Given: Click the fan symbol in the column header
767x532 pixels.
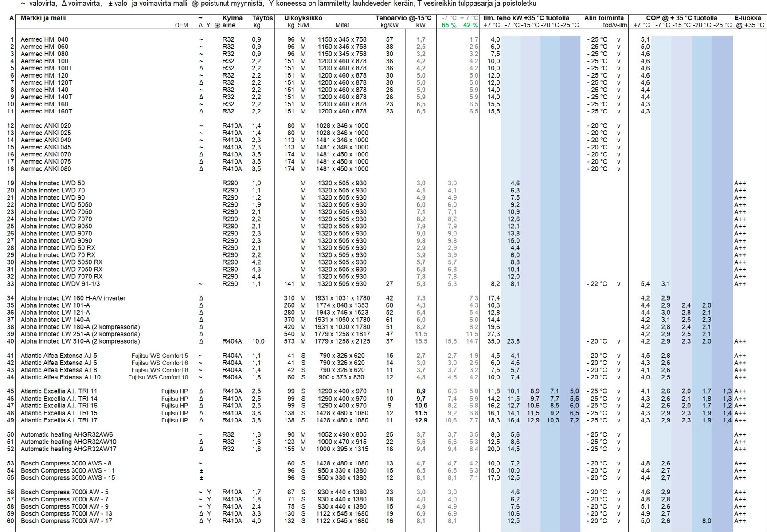Looking at the screenshot, I should pyautogui.click(x=217, y=25).
